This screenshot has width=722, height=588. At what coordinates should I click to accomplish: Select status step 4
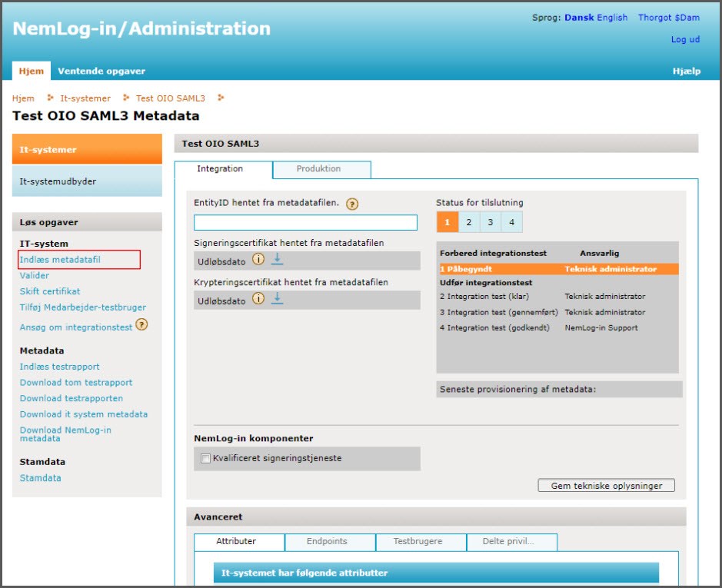pos(511,222)
